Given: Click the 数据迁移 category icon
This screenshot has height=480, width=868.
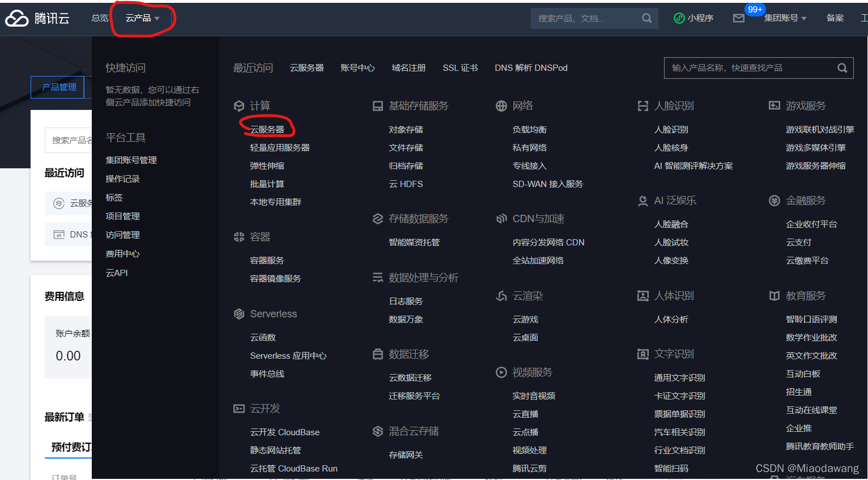Looking at the screenshot, I should tap(378, 354).
